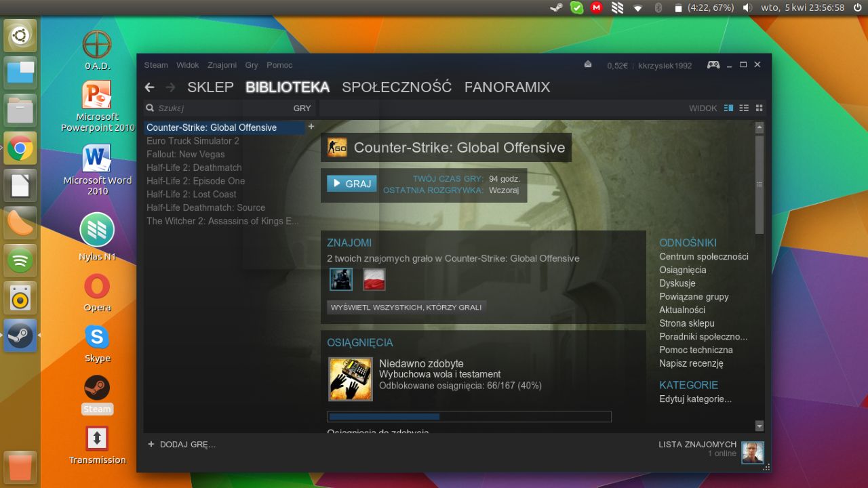The height and width of the screenshot is (488, 868).
Task: Open Ubuntu Dash from launcher
Action: click(20, 35)
